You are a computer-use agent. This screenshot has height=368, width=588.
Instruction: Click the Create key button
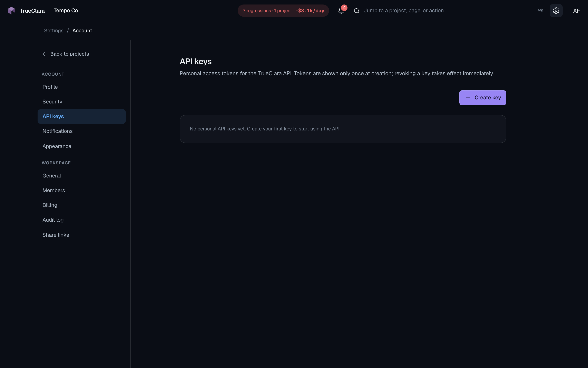[x=483, y=98]
